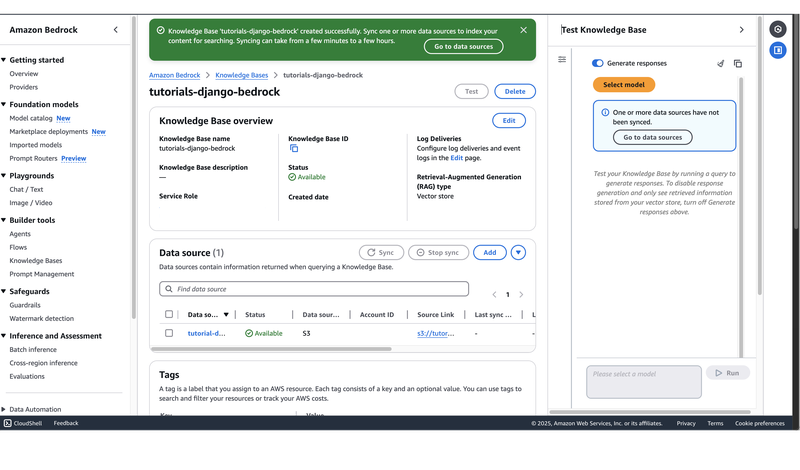Click the Edit link in Log Deliveries
The height and width of the screenshot is (470, 800).
pyautogui.click(x=457, y=158)
